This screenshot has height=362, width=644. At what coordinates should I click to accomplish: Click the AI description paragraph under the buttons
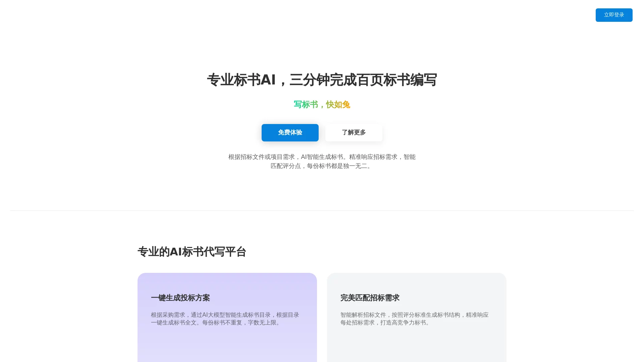pos(322,161)
